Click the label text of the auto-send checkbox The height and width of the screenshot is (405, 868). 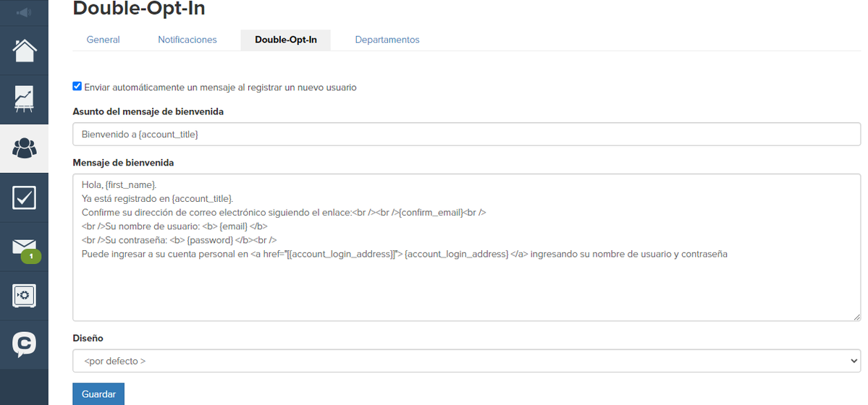tap(220, 88)
